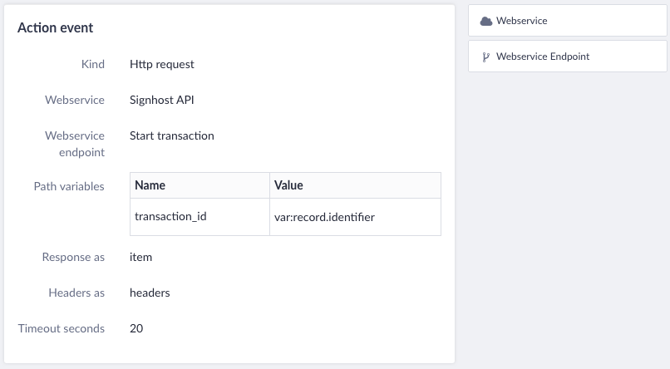Screen dimensions: 670x369
Task: Click the Kind field label
Action: (x=93, y=64)
